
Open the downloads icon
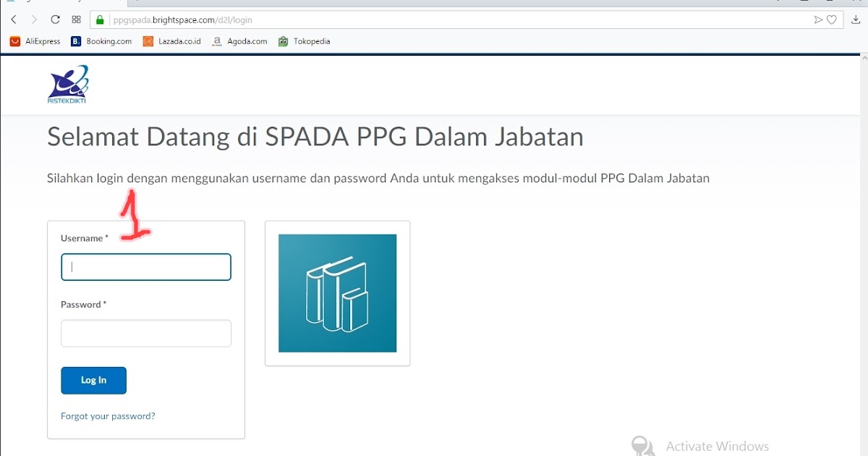tap(856, 20)
